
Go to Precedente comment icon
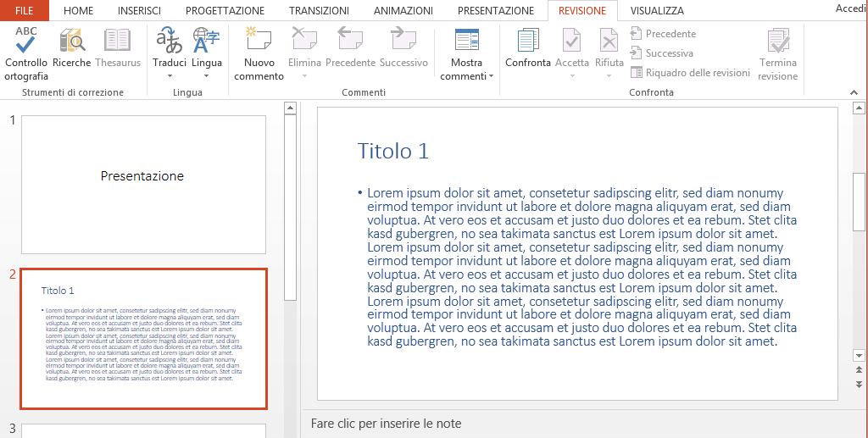[350, 40]
